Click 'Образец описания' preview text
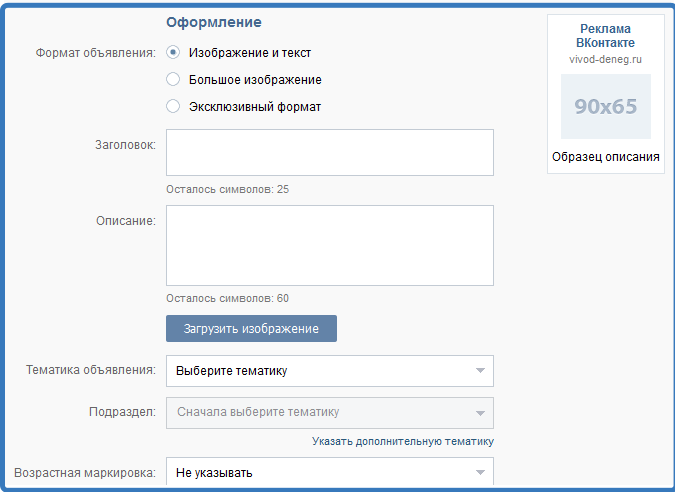This screenshot has width=675, height=492. (606, 157)
